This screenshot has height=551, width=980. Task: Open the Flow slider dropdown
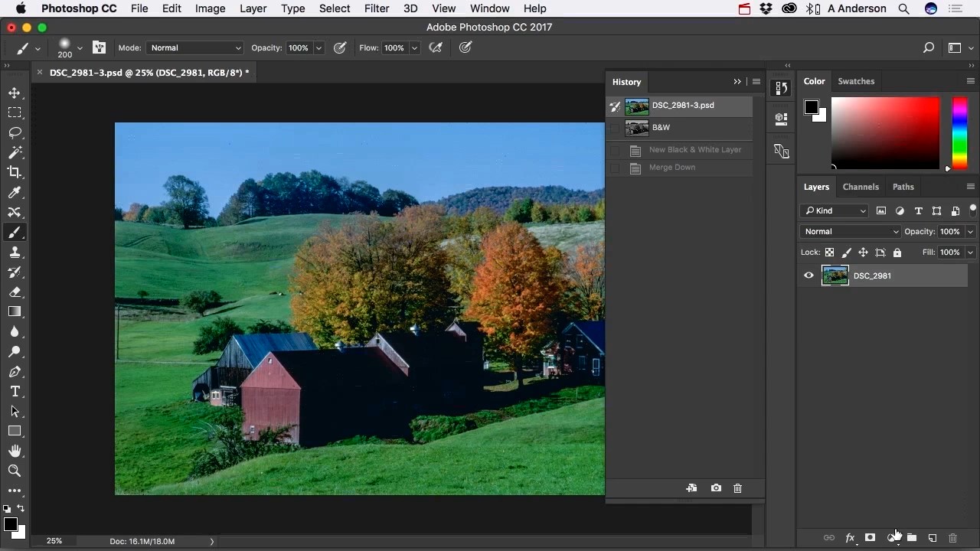[x=414, y=47]
